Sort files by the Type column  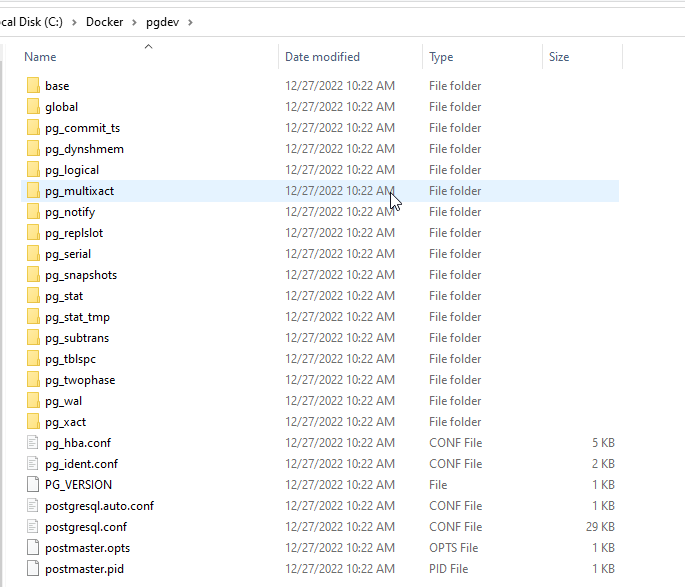441,57
